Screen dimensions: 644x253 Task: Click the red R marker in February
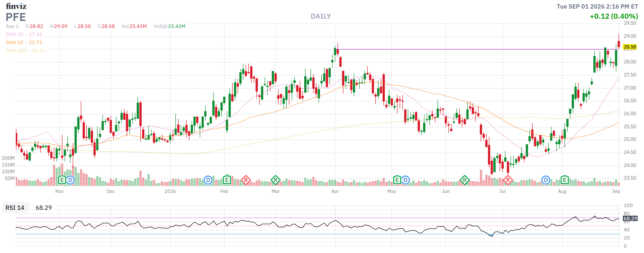(x=246, y=180)
